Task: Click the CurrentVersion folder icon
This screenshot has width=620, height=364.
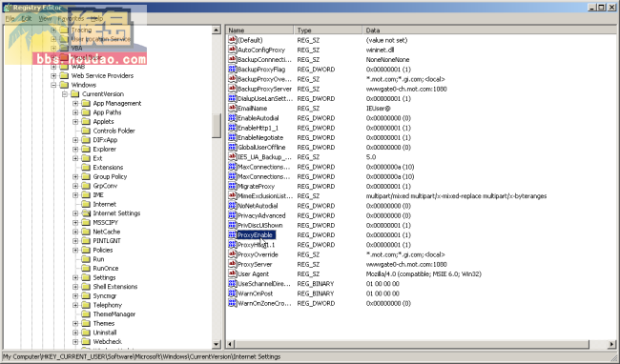Action: [x=75, y=94]
